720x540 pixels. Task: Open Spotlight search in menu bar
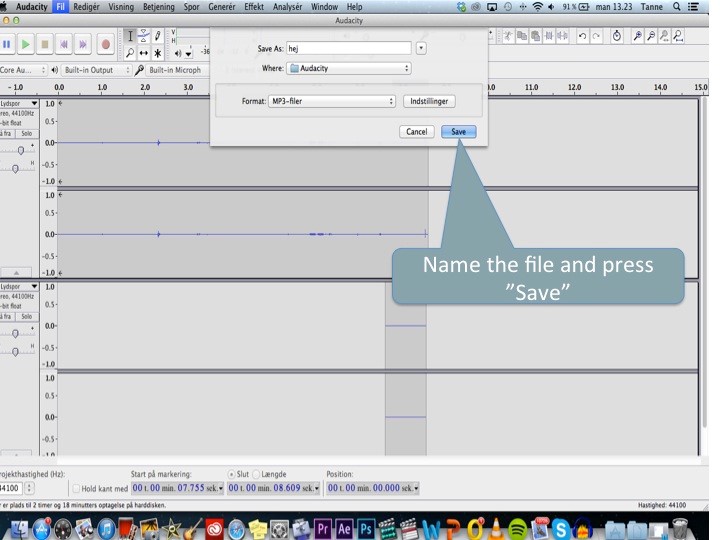coord(676,7)
